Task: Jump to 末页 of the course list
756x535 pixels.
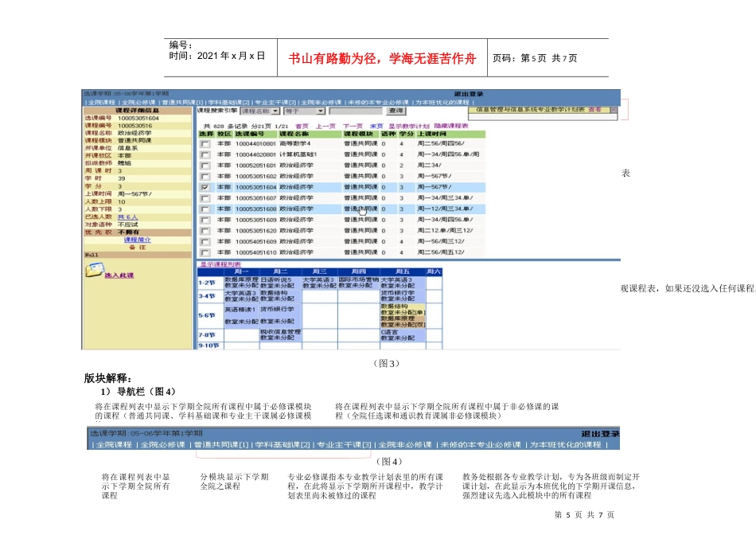Action: (x=376, y=126)
